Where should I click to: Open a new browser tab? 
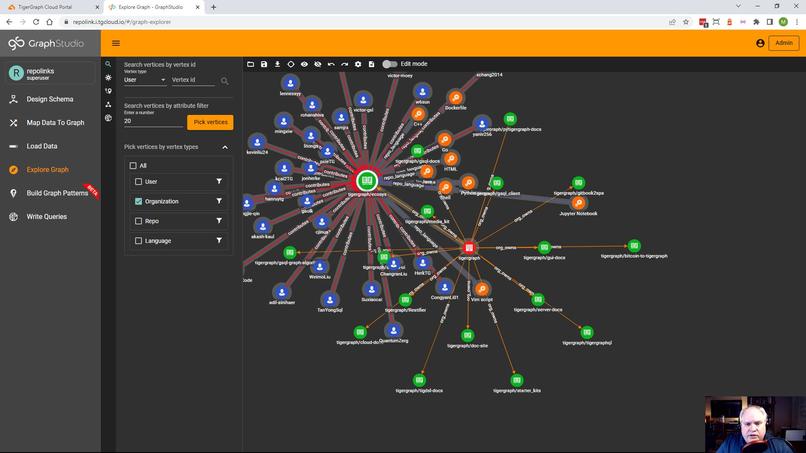tap(213, 7)
